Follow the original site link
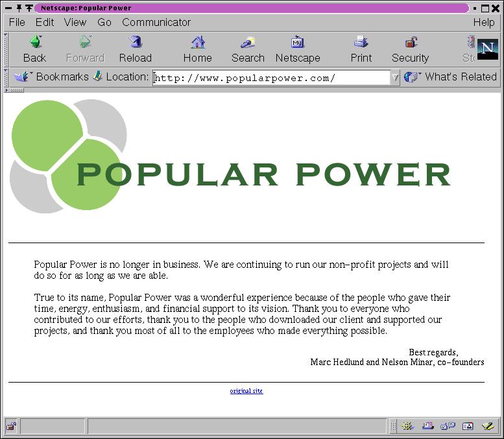Screen dimensions: 504x439 click(x=246, y=391)
